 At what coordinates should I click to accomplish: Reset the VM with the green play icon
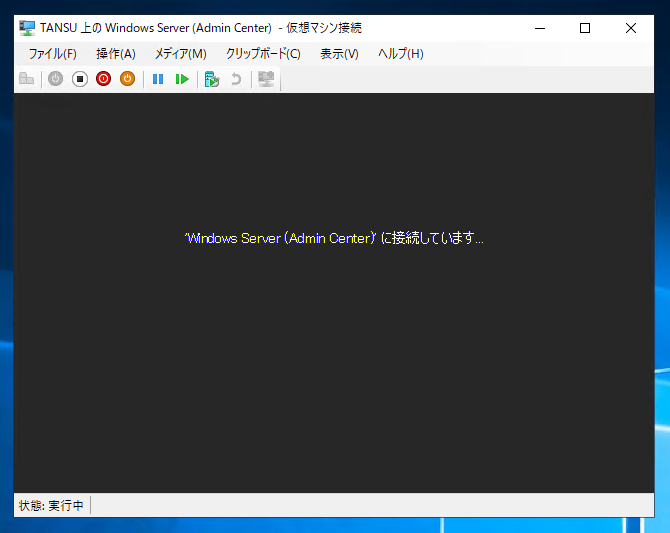pos(182,79)
